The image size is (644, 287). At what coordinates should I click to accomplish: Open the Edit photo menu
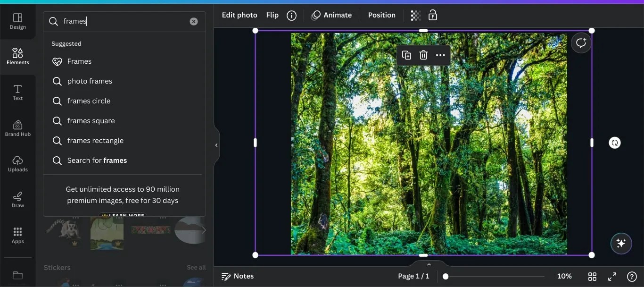pos(239,15)
